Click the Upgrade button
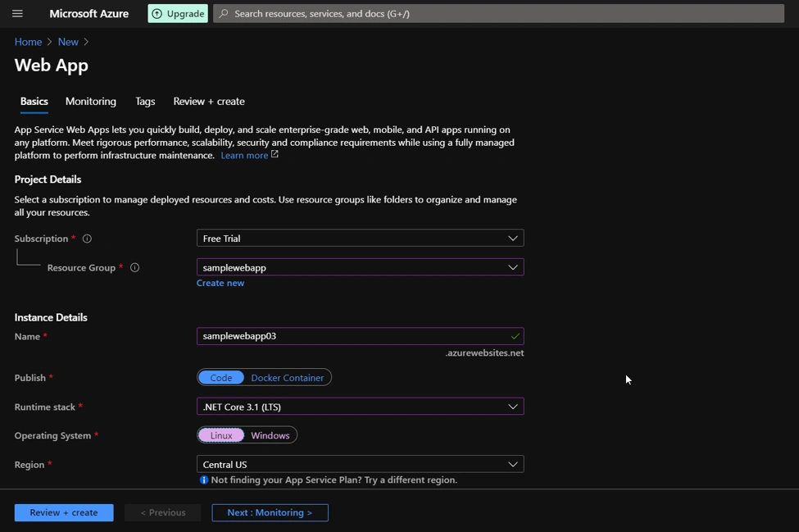This screenshot has width=799, height=532. pyautogui.click(x=178, y=14)
